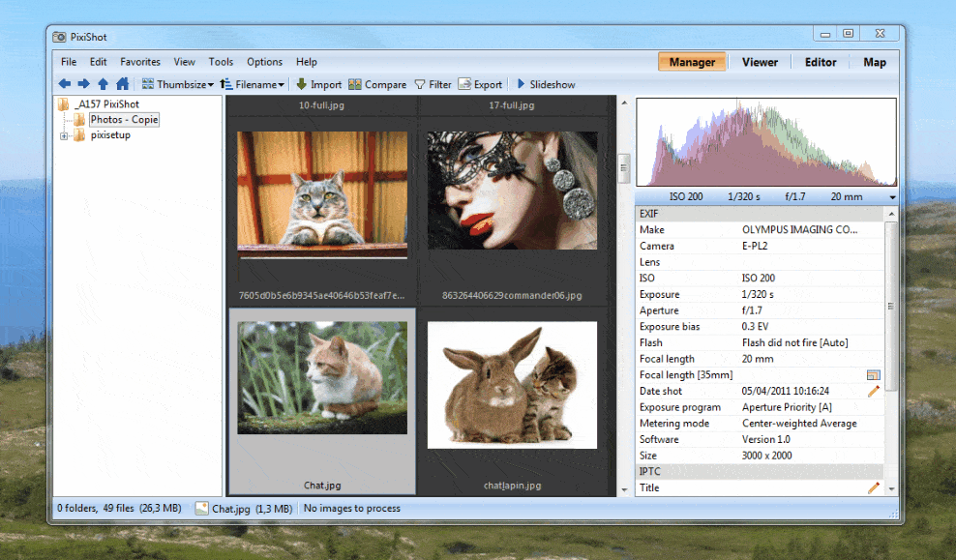Image resolution: width=956 pixels, height=560 pixels.
Task: Switch to the Editor tab
Action: point(821,62)
